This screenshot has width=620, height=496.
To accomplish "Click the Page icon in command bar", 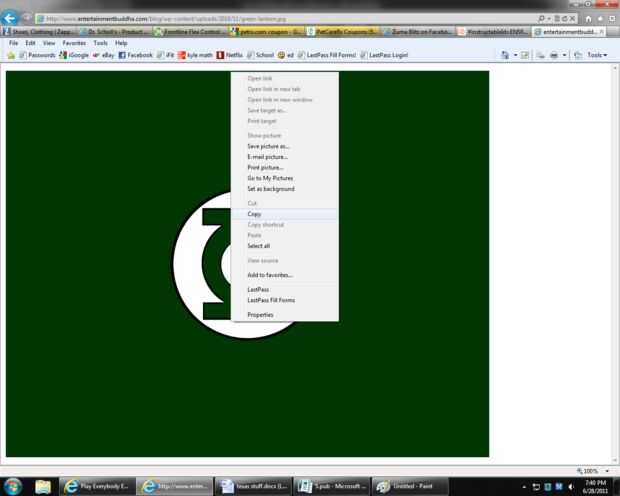I will tap(578, 55).
